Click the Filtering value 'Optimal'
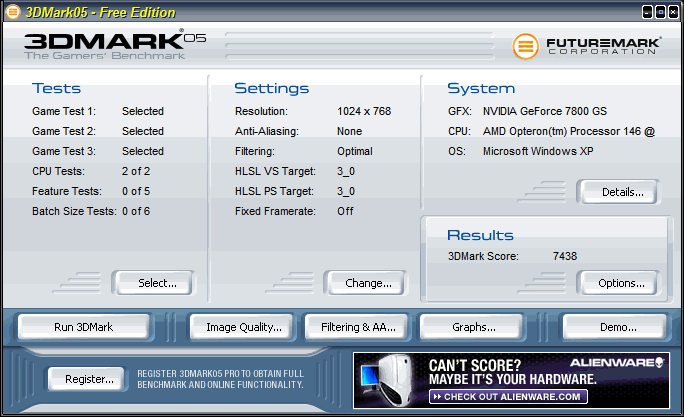 355,151
